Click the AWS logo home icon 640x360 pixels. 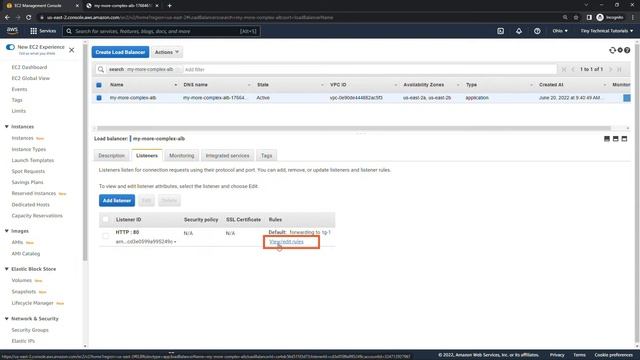12,31
